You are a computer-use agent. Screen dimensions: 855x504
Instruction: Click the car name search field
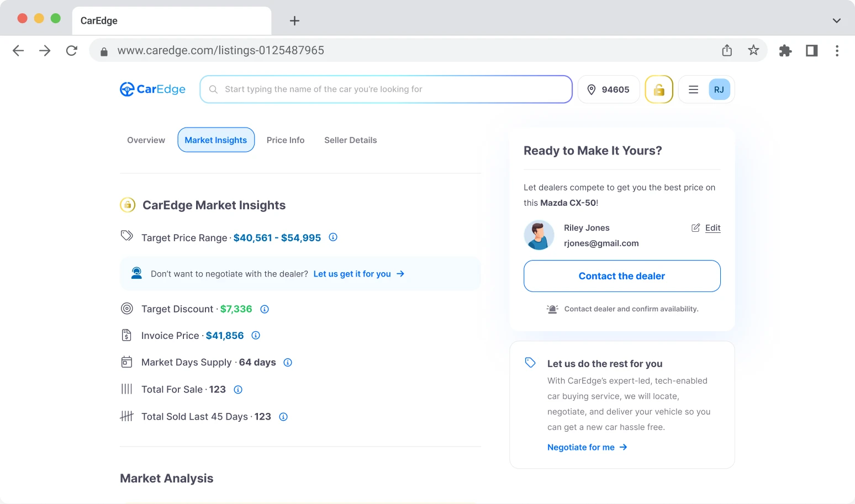click(x=386, y=89)
